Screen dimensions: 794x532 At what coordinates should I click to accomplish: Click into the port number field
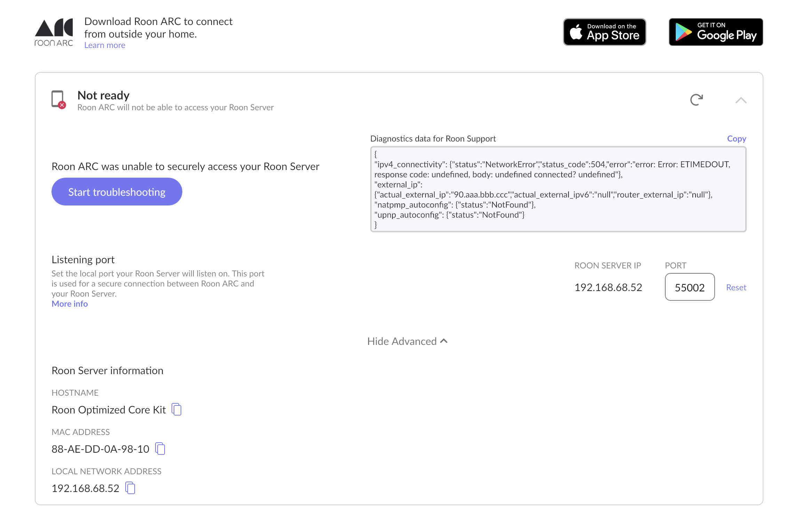click(689, 287)
